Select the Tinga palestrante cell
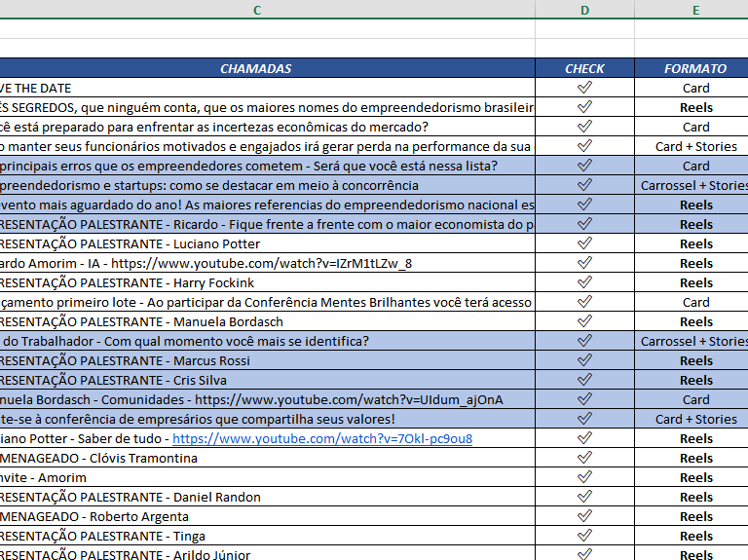This screenshot has height=560, width=748. (267, 536)
